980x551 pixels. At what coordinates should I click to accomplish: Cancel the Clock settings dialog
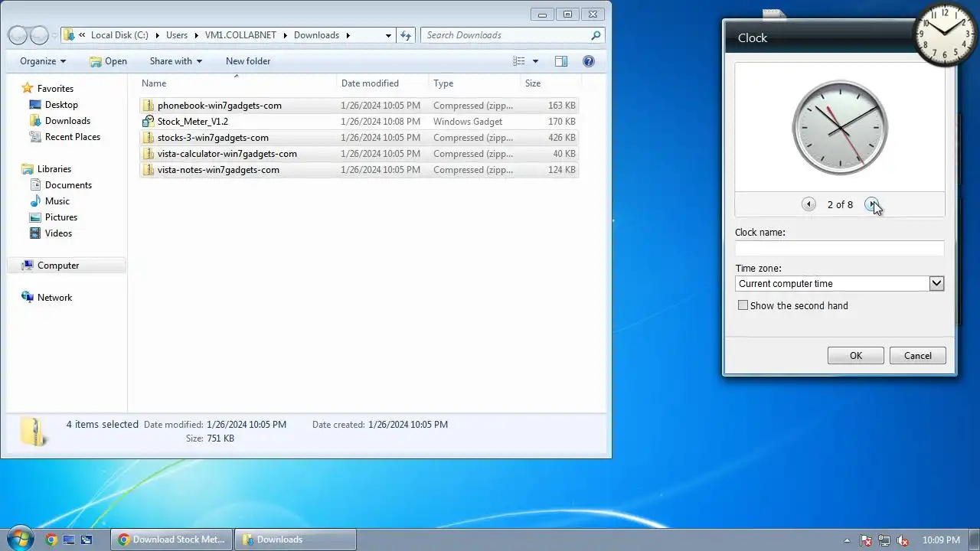coord(918,355)
